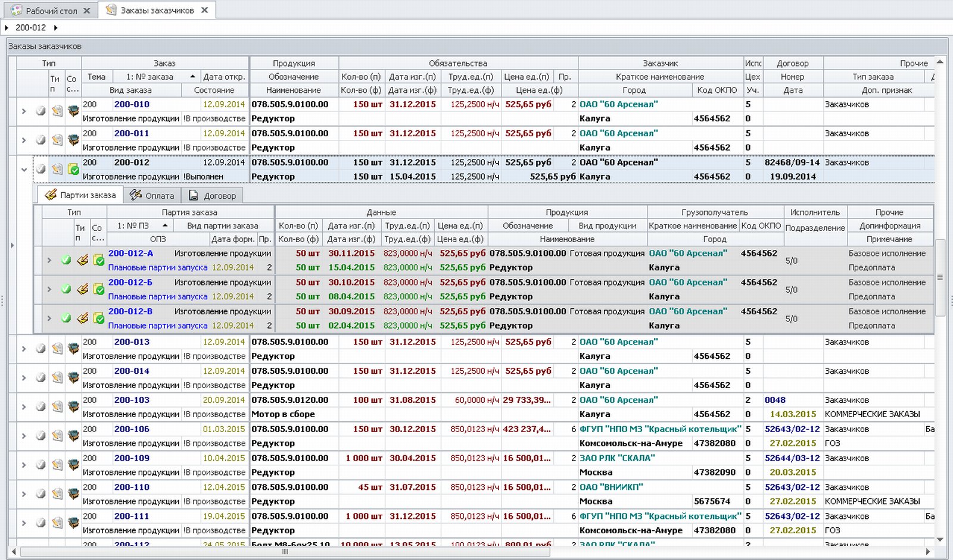Click green check mark of batch 200-012-А
The width and height of the screenshot is (953, 560).
click(66, 260)
